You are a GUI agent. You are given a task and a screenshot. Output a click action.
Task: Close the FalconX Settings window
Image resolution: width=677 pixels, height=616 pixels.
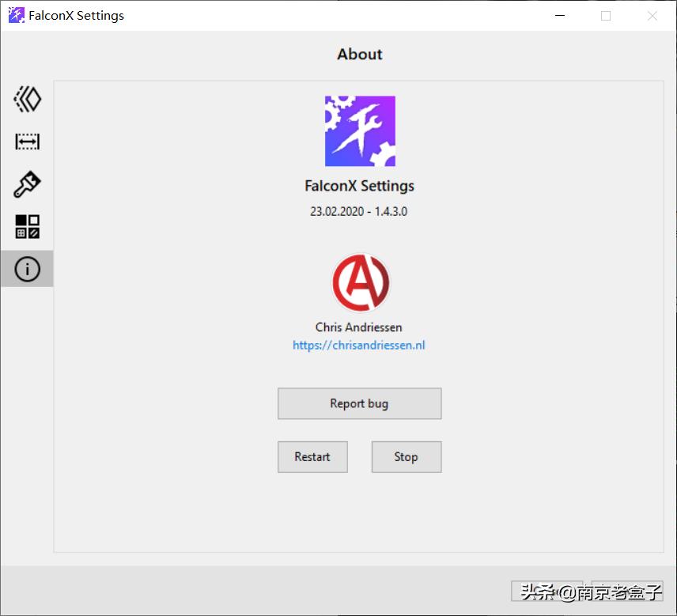pos(652,16)
